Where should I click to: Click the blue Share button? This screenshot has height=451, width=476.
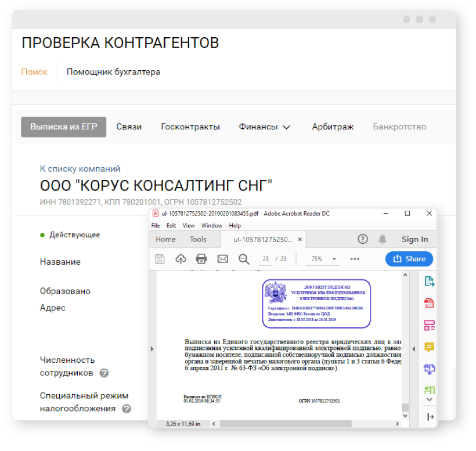409,259
